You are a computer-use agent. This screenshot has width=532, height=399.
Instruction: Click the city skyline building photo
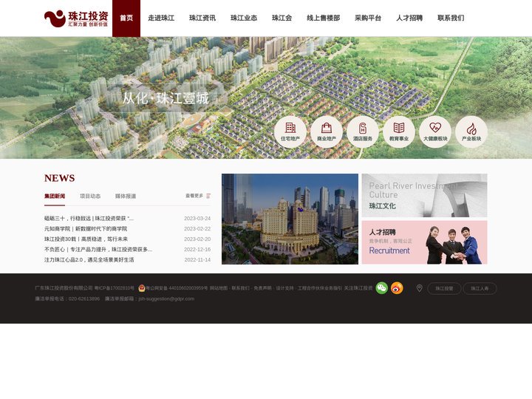point(290,219)
